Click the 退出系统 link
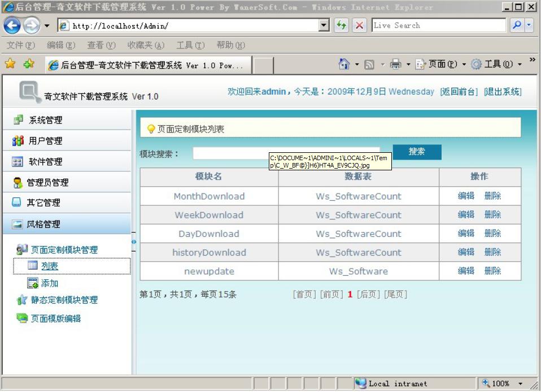This screenshot has height=392, width=541. 503,91
